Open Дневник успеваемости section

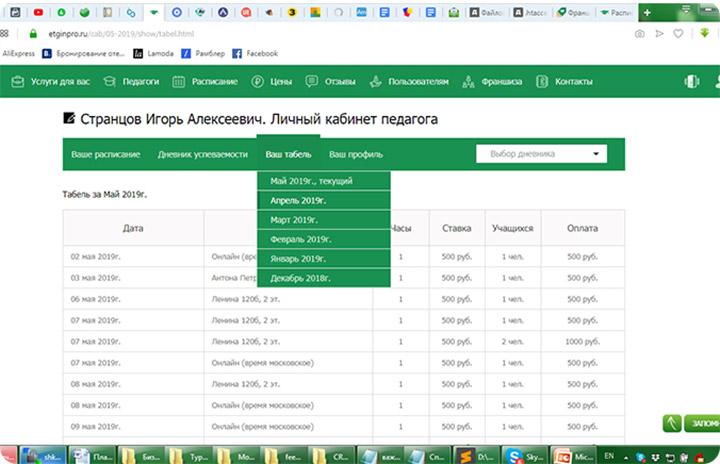click(202, 154)
